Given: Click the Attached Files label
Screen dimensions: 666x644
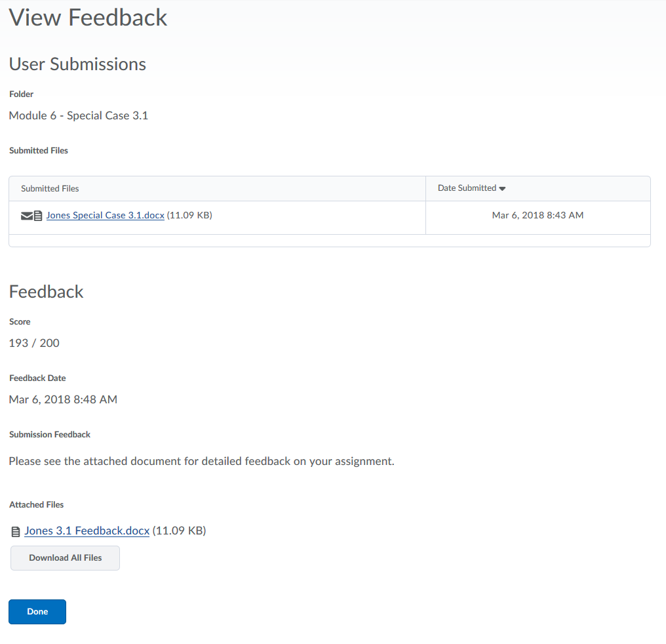Looking at the screenshot, I should tap(37, 505).
